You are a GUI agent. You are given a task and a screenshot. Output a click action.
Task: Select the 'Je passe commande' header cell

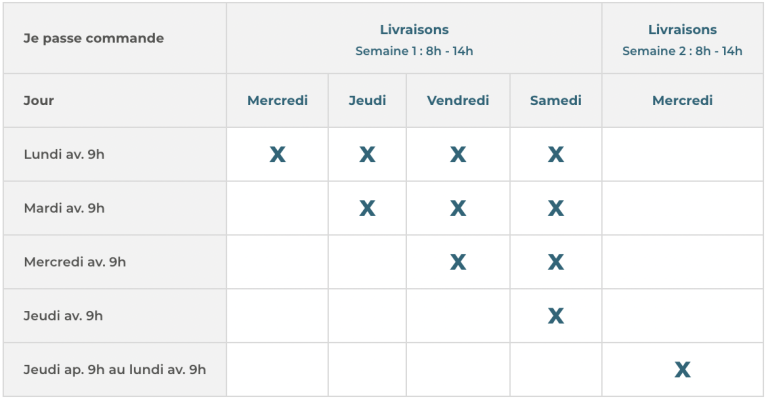point(115,38)
